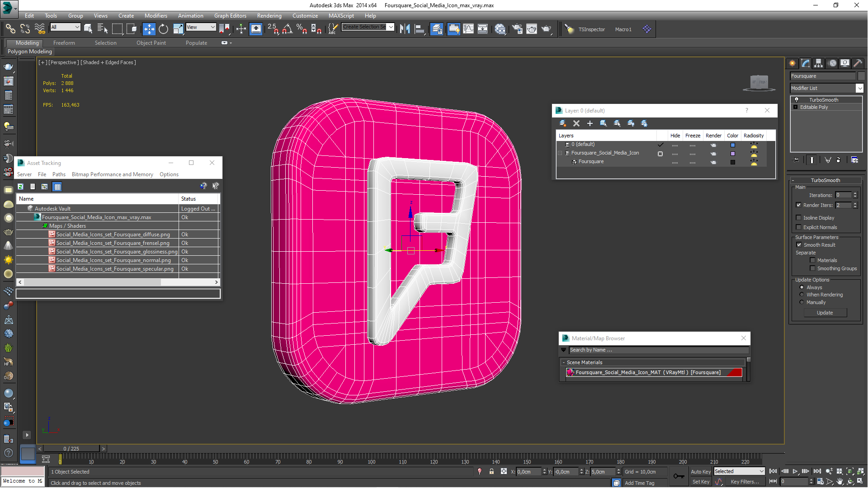Select the Manually update option
This screenshot has width=868, height=488.
tap(802, 302)
